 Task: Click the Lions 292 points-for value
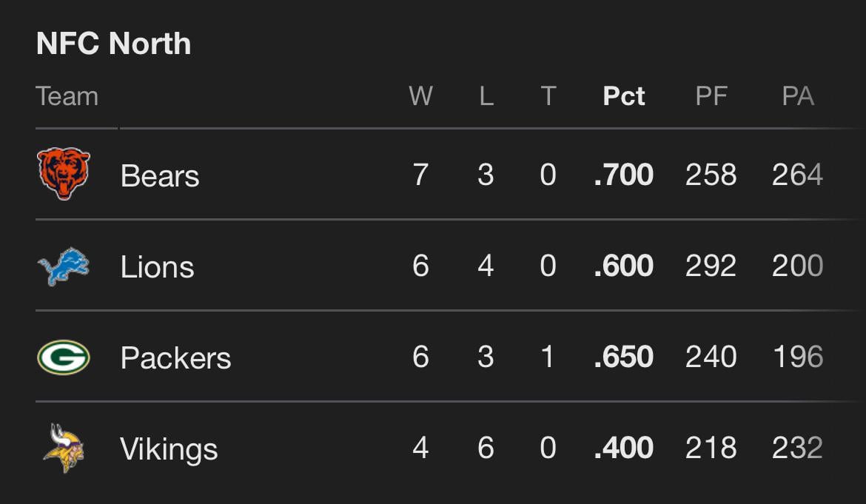pyautogui.click(x=711, y=266)
